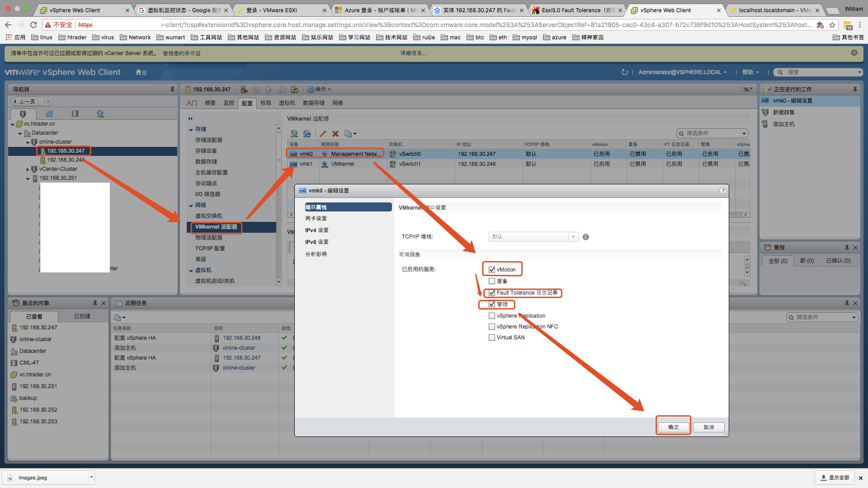Close the alarms panel
This screenshot has width=868, height=488.
tap(855, 248)
